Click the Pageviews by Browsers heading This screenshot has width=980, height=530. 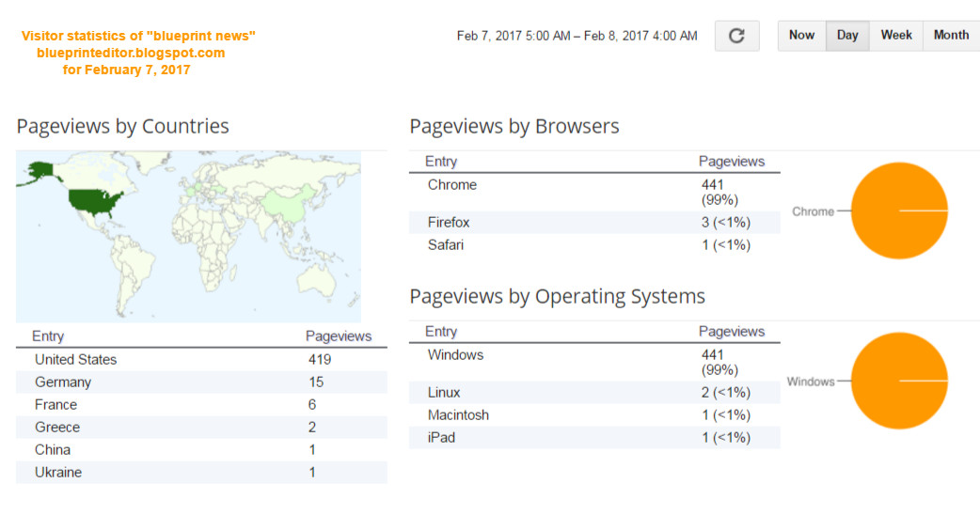click(x=514, y=126)
